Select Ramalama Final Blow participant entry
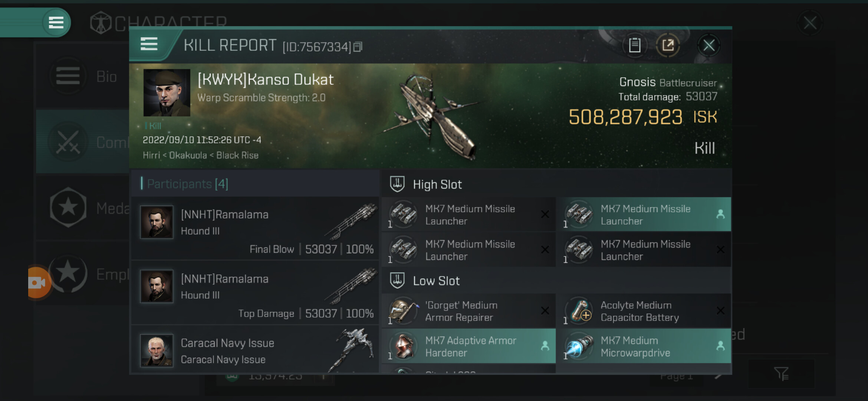Viewport: 868px width, 401px height. pos(255,228)
